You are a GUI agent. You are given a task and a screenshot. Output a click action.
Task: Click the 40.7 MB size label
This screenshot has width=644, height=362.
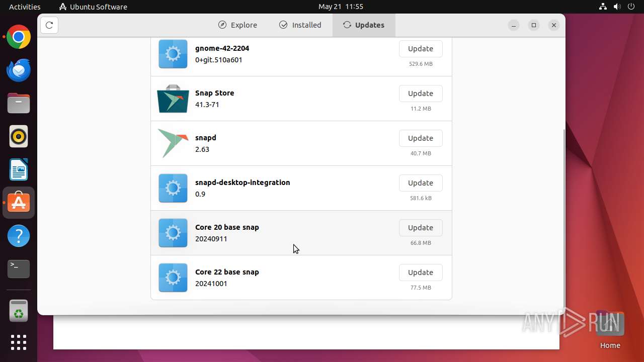coord(421,153)
